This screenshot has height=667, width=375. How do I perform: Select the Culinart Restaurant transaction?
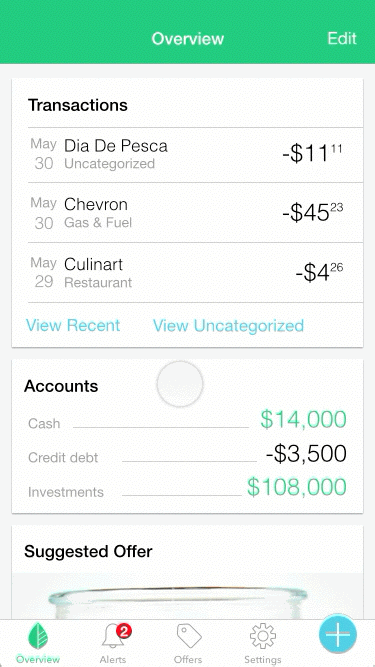[196, 273]
